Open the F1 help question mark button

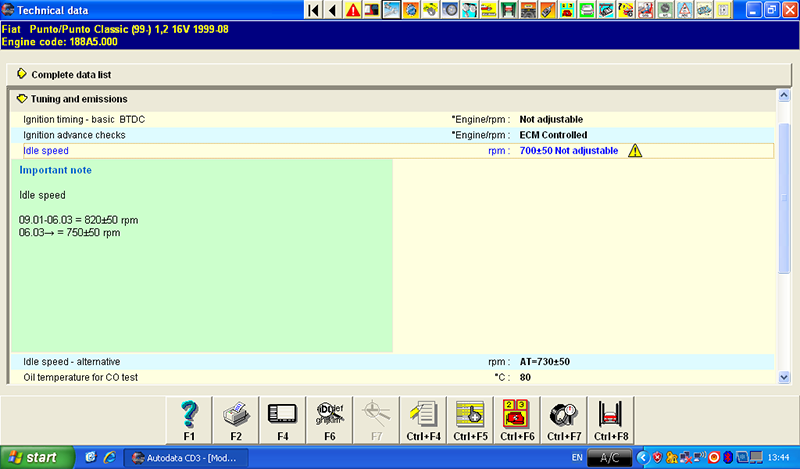[190, 418]
